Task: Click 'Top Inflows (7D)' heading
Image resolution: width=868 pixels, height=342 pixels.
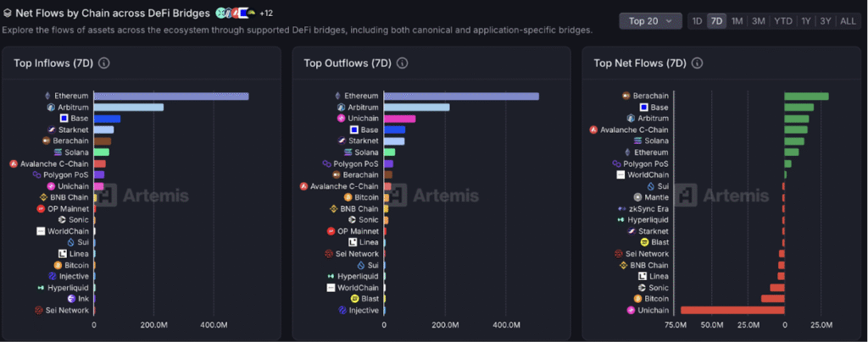Action: [53, 63]
